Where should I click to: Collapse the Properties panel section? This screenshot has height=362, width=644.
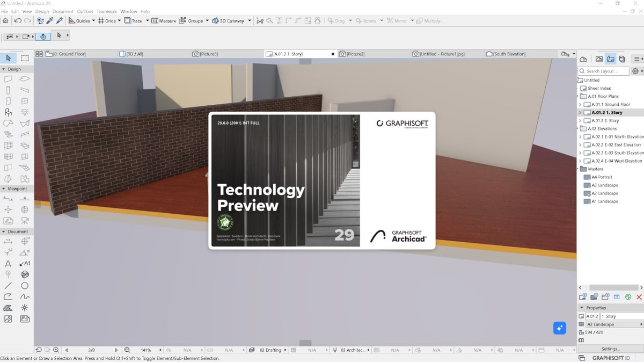[x=581, y=308]
